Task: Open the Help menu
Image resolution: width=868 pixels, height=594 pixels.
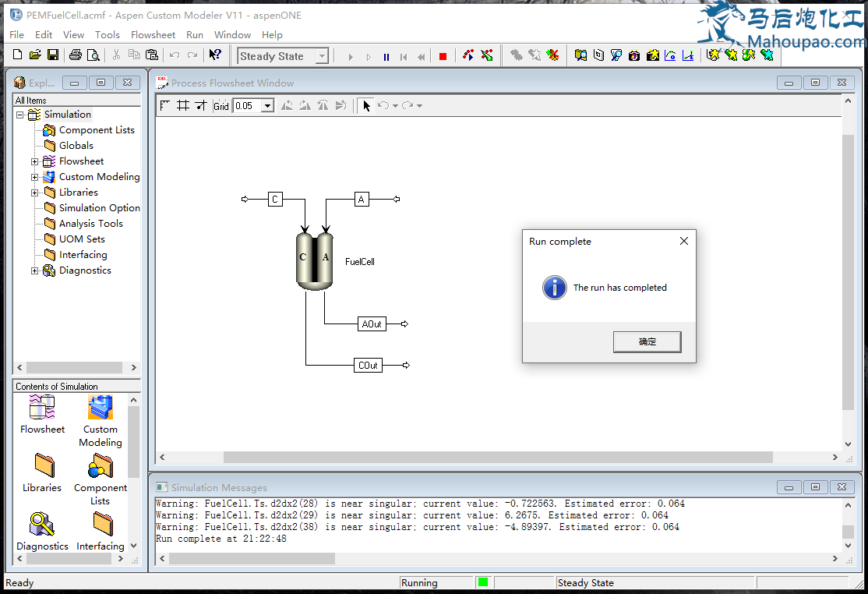Action: [272, 35]
